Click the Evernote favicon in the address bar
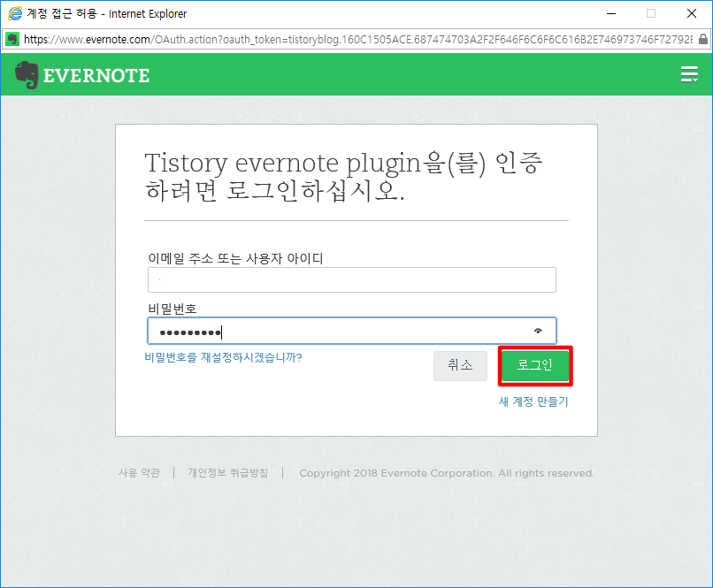713x588 pixels. tap(12, 39)
